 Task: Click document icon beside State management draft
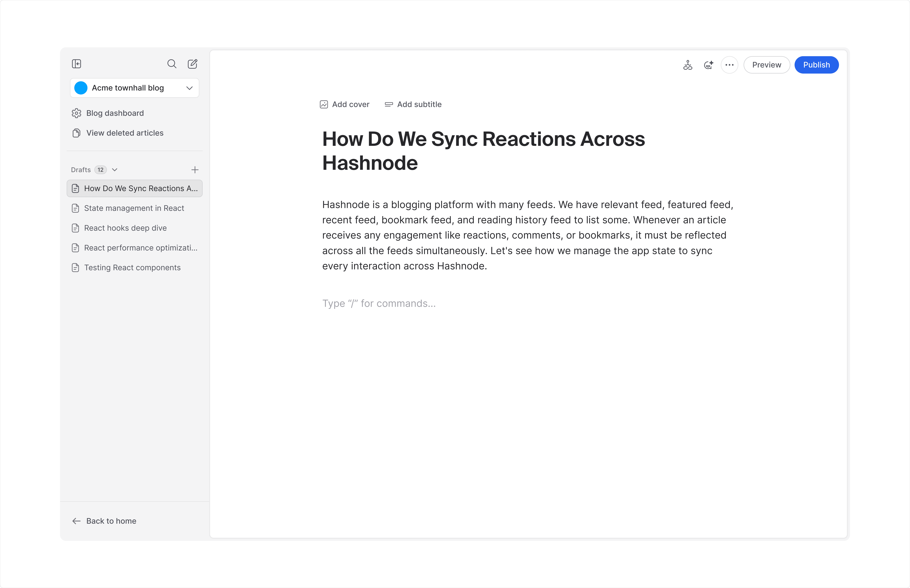tap(76, 208)
